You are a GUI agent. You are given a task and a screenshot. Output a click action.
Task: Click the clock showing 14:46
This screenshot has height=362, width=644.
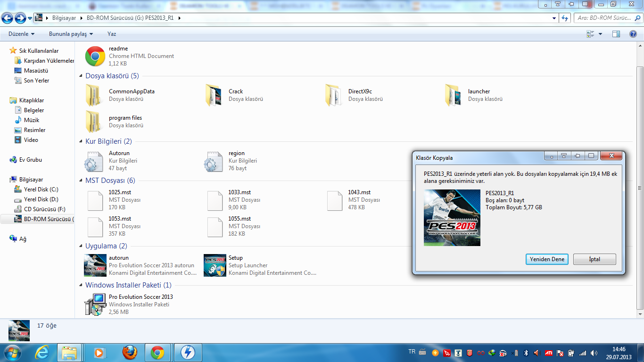point(619,349)
